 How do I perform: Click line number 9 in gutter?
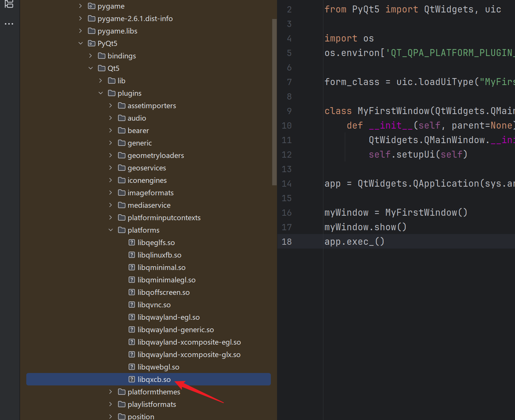click(x=289, y=111)
